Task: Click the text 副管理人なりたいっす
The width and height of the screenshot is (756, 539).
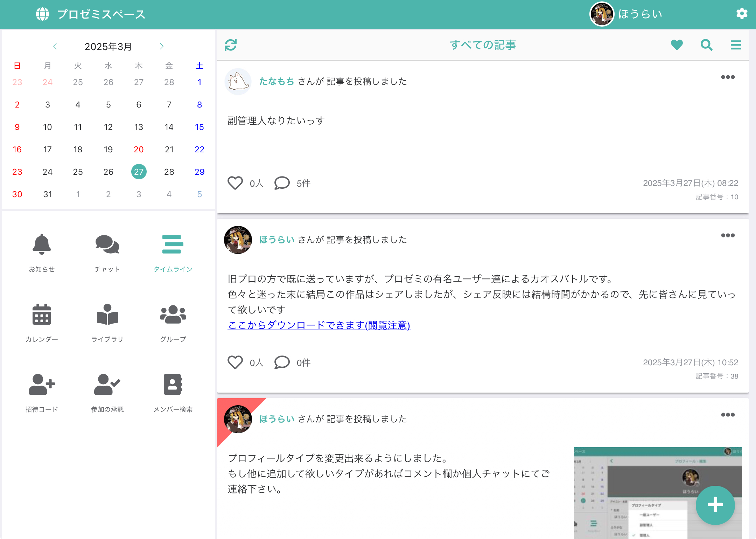Action: [x=276, y=120]
